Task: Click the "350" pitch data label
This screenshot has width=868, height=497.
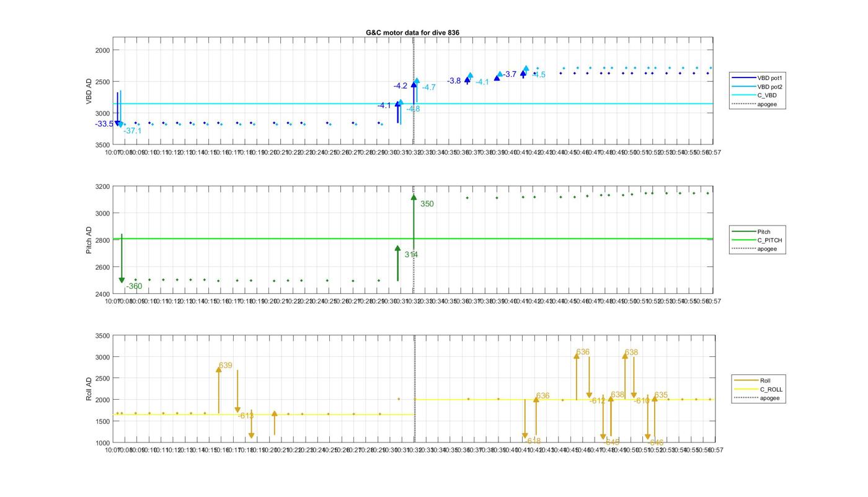Action: [x=427, y=204]
